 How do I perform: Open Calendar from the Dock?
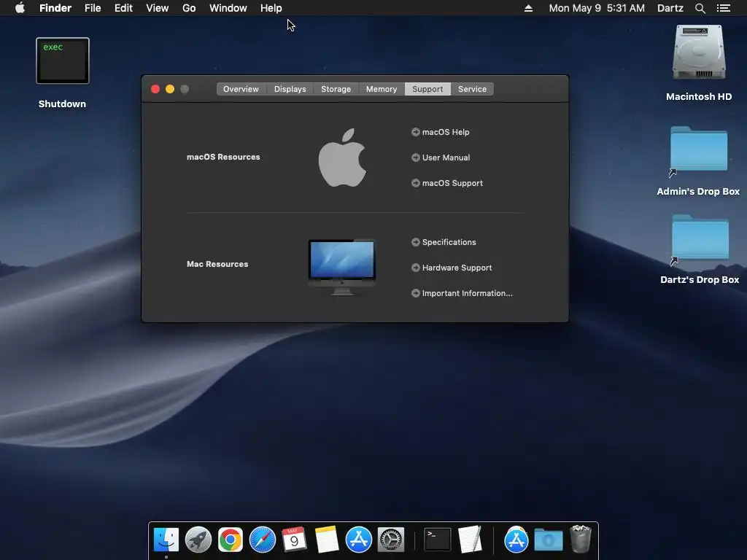click(295, 540)
